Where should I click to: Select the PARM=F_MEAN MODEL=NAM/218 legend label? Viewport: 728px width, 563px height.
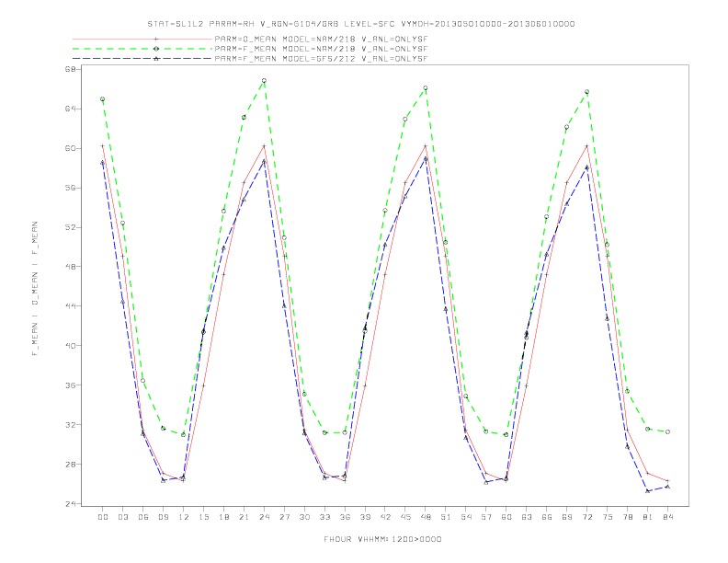click(x=321, y=49)
